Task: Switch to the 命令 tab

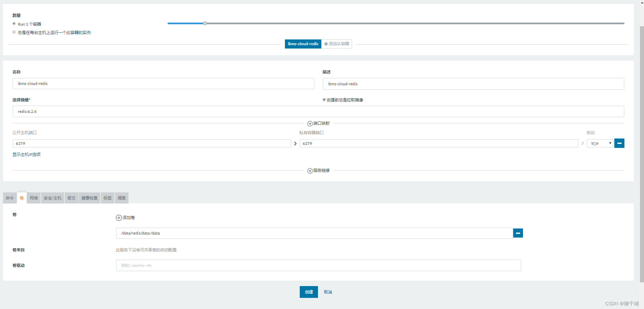Action: click(10, 198)
